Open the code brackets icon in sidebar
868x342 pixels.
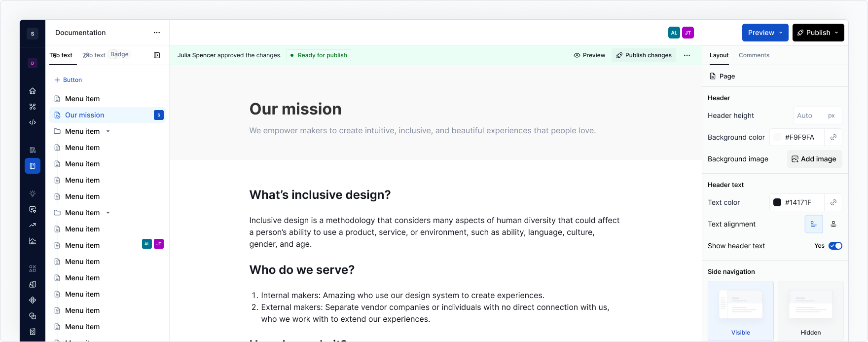coord(33,122)
